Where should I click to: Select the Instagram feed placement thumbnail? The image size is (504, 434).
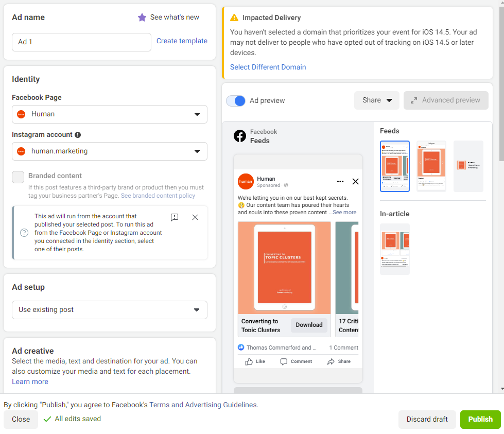431,166
